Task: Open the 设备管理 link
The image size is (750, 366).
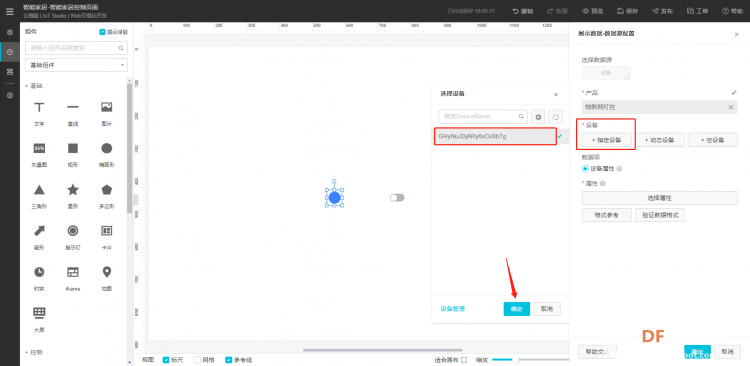Action: (452, 309)
